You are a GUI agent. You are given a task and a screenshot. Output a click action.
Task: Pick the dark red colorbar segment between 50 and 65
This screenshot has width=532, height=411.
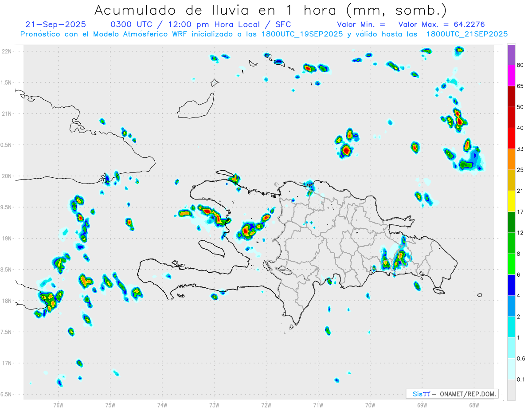511,96
